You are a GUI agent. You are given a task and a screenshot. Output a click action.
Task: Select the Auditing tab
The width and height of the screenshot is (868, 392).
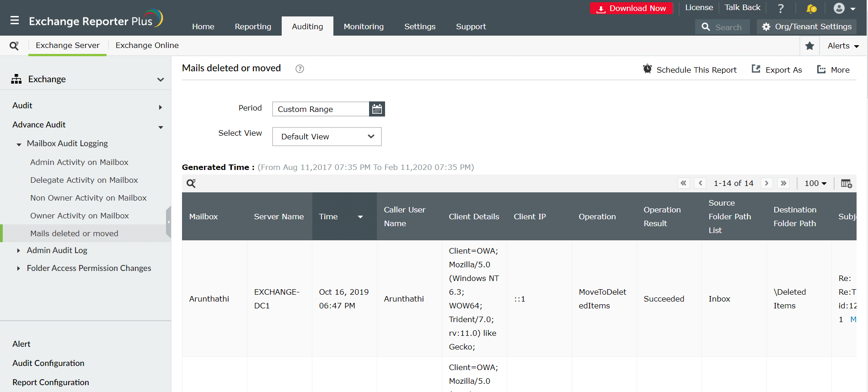pyautogui.click(x=307, y=26)
